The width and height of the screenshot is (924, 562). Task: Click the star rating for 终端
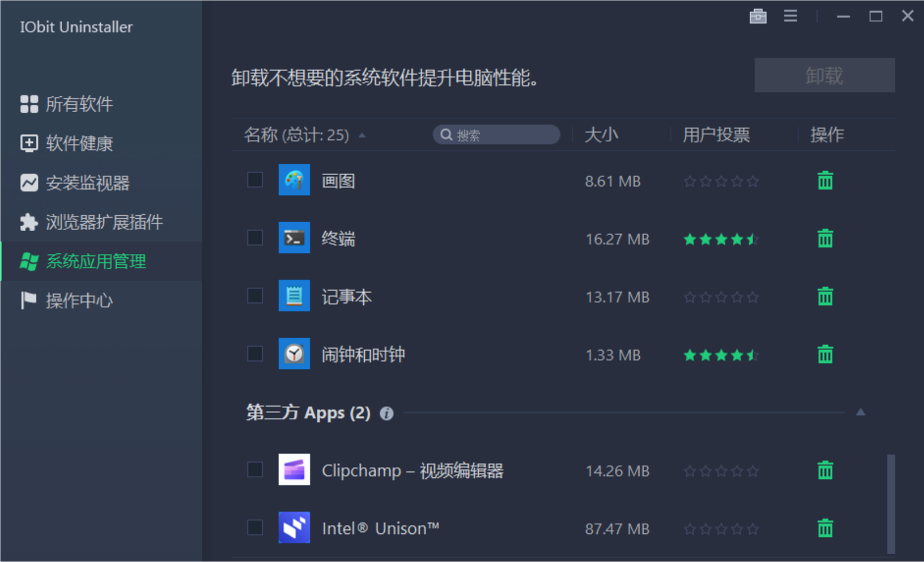click(x=721, y=239)
